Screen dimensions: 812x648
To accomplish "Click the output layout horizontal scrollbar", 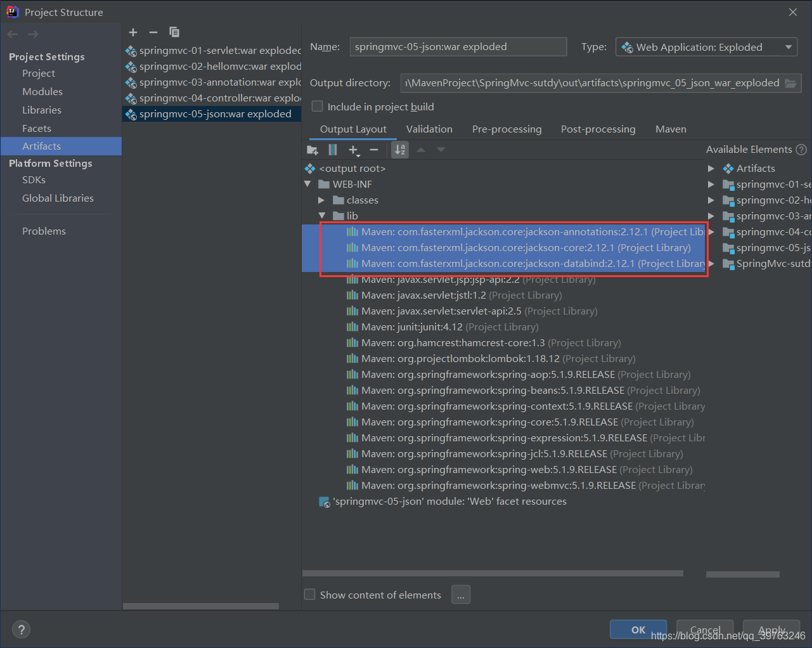I will pos(493,573).
